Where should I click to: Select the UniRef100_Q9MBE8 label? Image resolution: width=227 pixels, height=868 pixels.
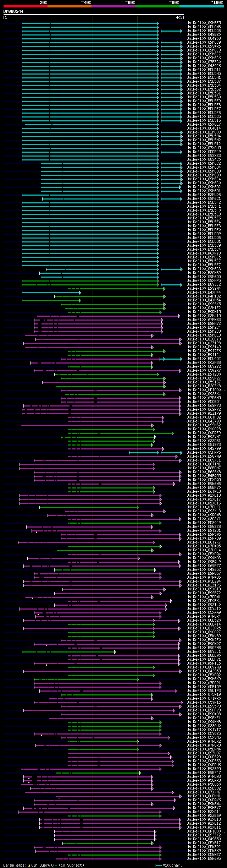(x=204, y=335)
